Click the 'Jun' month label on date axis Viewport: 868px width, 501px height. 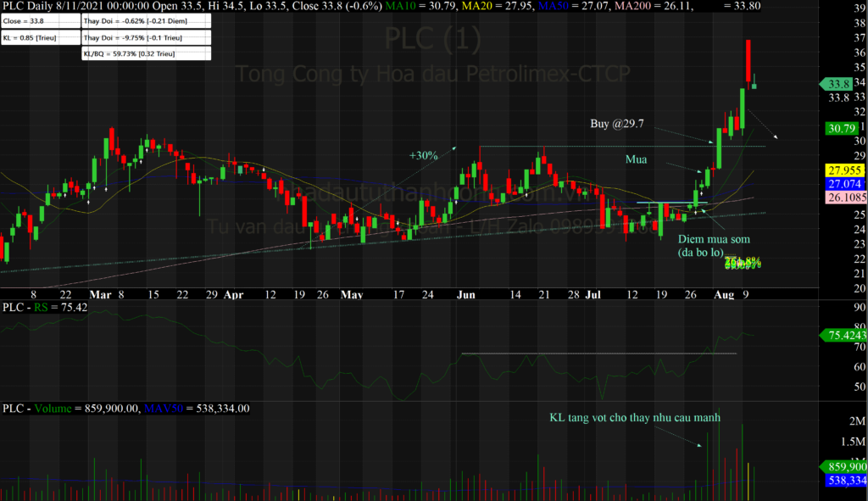click(465, 294)
